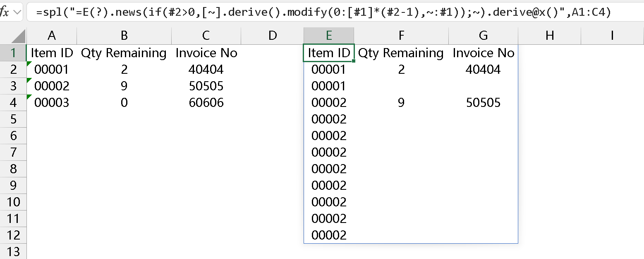Select cell G4 showing 50505

click(x=483, y=103)
